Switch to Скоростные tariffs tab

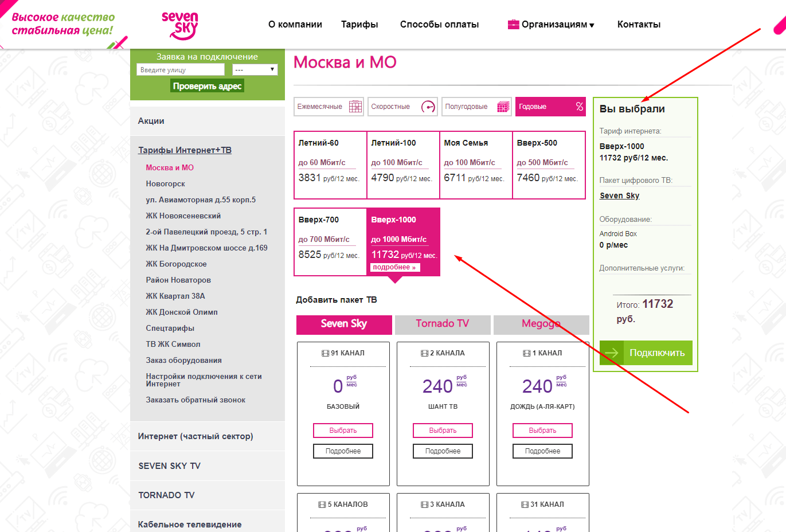tap(403, 107)
